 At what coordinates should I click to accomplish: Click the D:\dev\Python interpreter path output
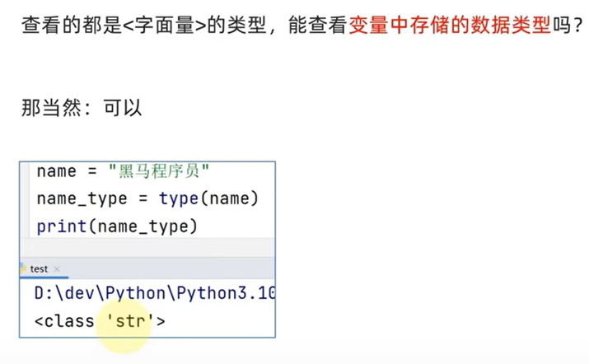[155, 293]
